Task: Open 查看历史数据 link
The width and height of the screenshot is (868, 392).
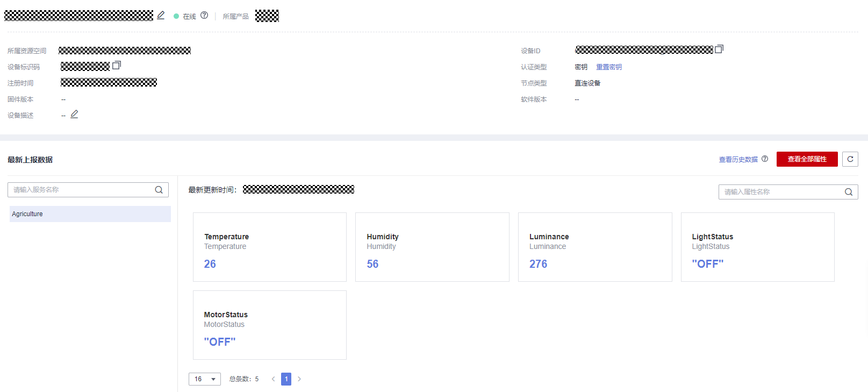Action: click(x=738, y=160)
